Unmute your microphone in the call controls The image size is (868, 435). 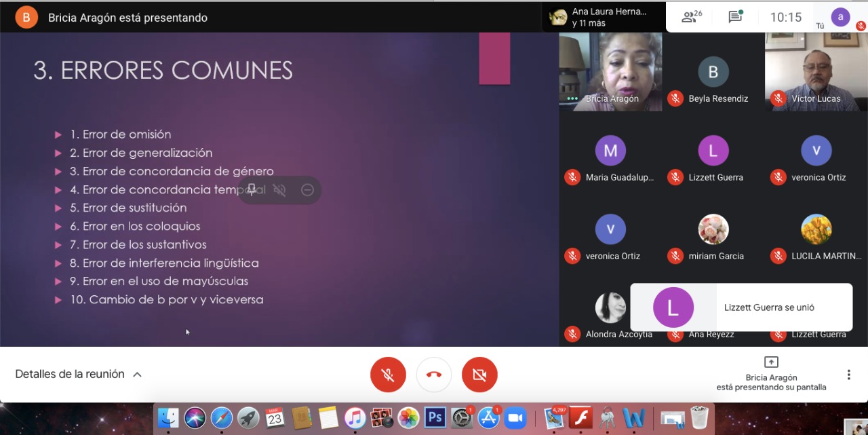(388, 375)
